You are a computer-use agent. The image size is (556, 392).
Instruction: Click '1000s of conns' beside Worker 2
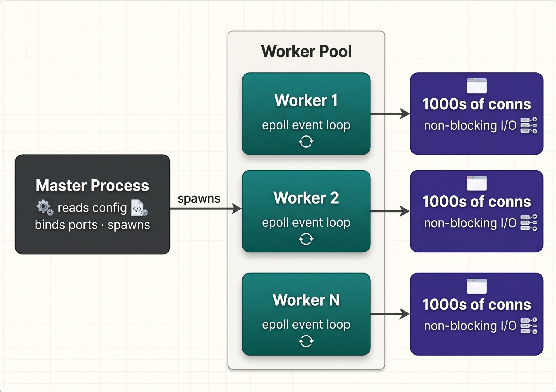pyautogui.click(x=477, y=202)
